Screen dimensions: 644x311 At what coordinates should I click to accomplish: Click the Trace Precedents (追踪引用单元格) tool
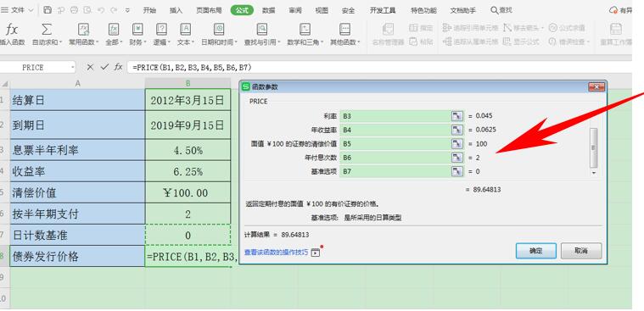coord(471,28)
